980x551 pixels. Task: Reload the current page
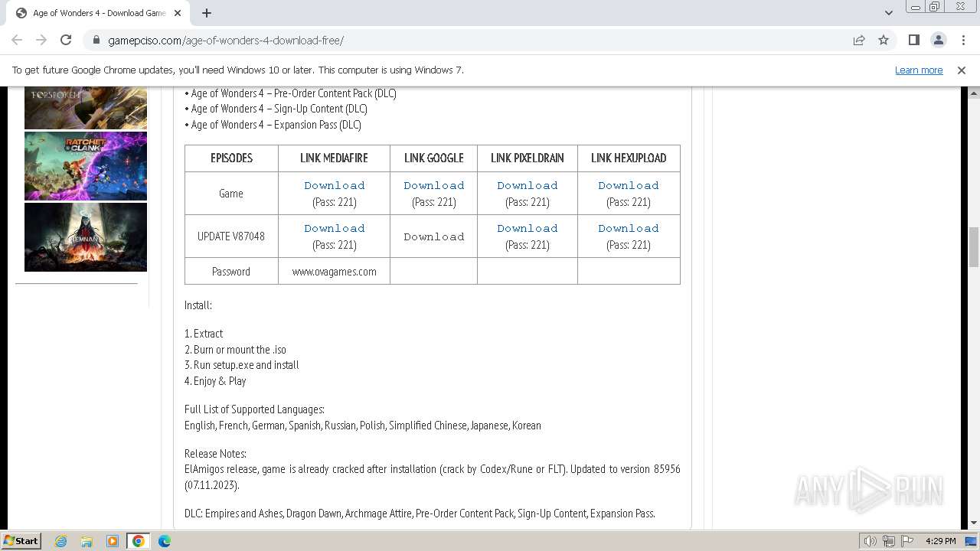pos(66,40)
